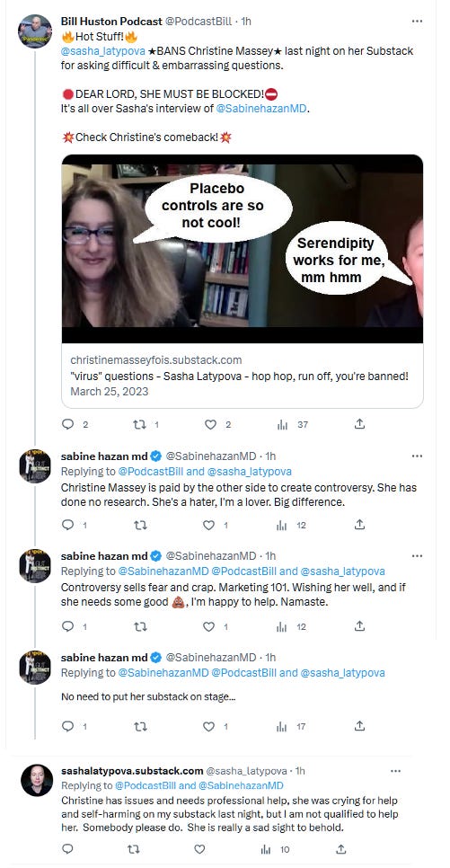
Task: Open more options for Bill Huston's tweet
Action: [x=418, y=22]
